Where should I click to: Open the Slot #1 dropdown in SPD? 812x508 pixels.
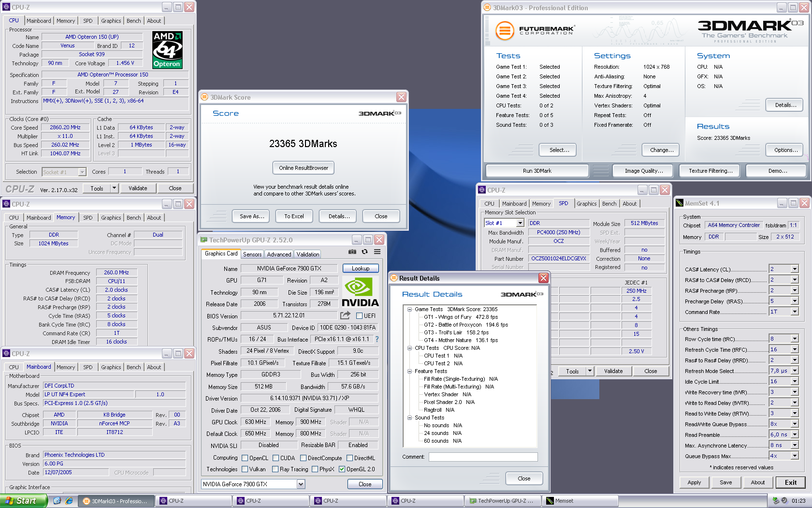[x=504, y=223]
